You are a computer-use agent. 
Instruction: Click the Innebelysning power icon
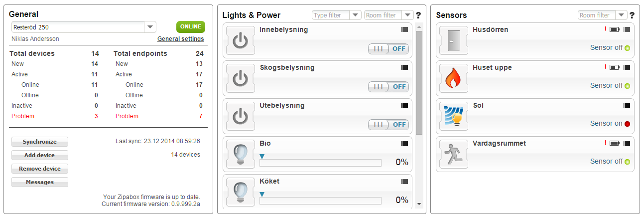click(240, 41)
